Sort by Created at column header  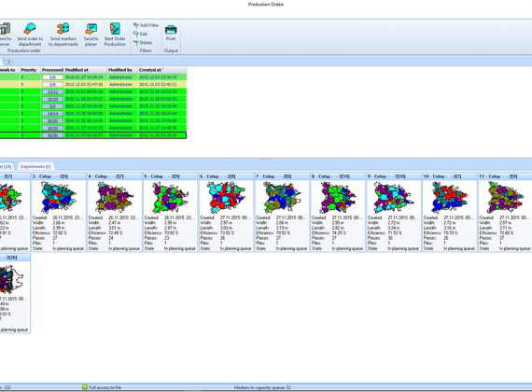click(x=162, y=70)
